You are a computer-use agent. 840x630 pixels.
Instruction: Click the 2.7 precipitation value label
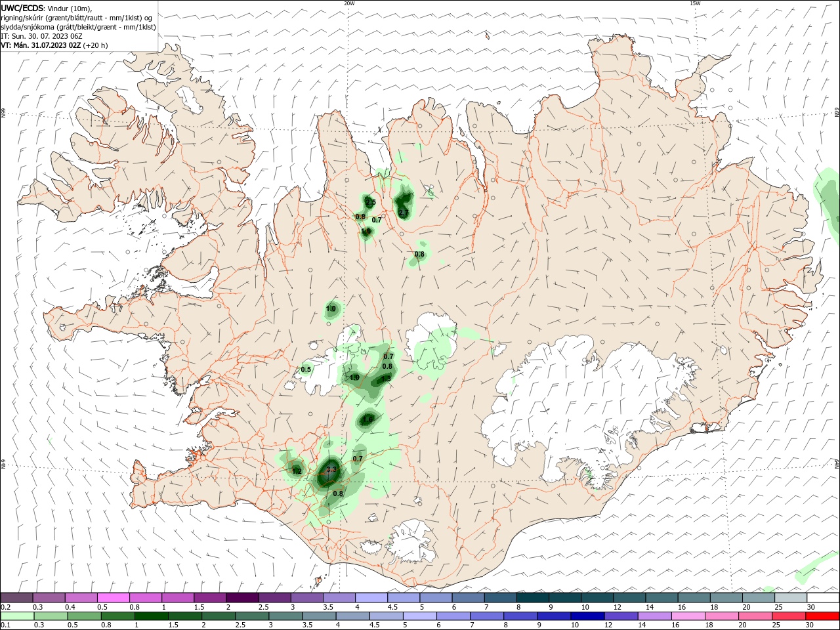click(403, 213)
